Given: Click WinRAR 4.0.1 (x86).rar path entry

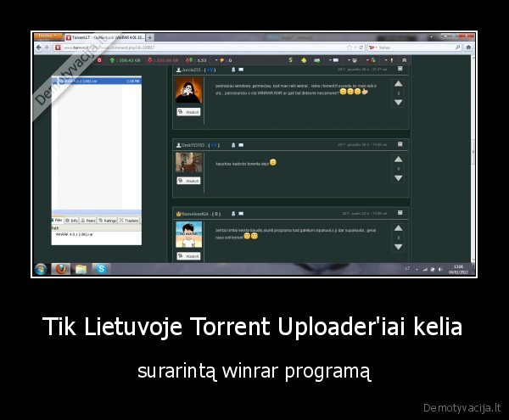Looking at the screenshot, I should click(x=75, y=234).
